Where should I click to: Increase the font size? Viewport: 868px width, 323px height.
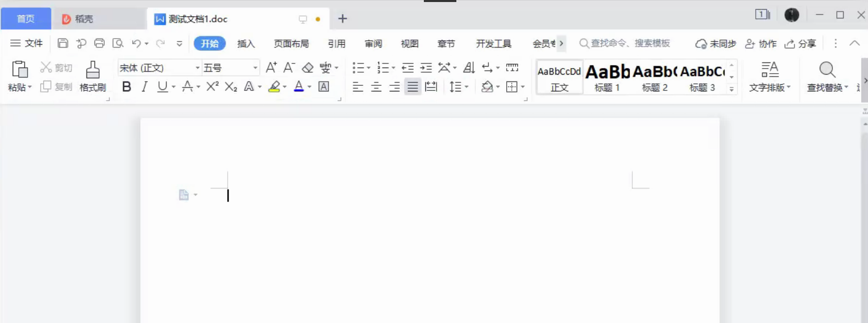point(271,68)
